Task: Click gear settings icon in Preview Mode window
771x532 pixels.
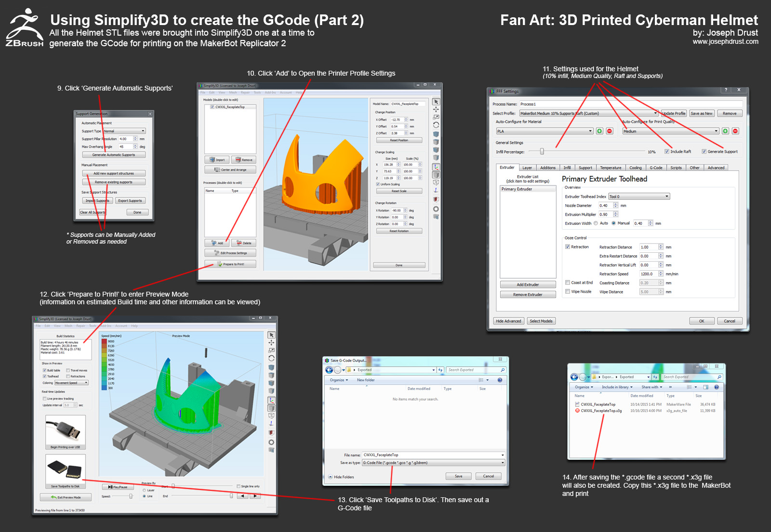Action: [x=271, y=442]
